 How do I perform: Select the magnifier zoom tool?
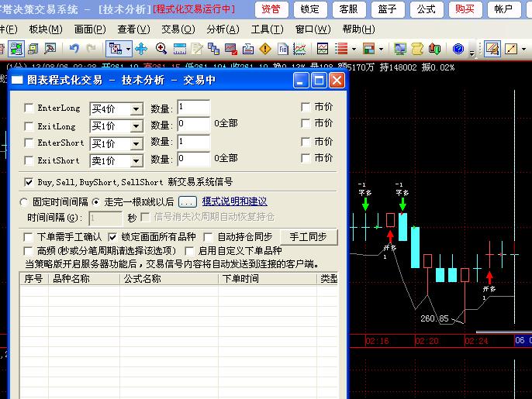tap(161, 49)
